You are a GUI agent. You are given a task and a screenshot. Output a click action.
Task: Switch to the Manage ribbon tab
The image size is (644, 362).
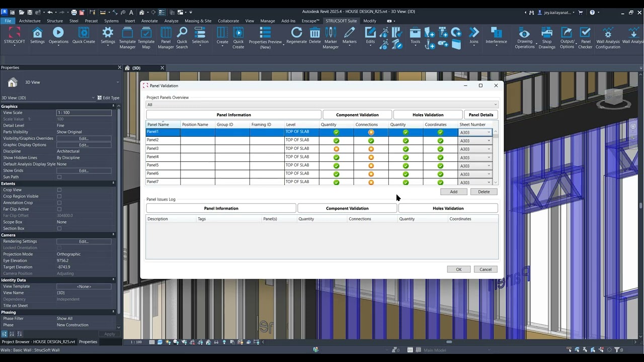268,21
